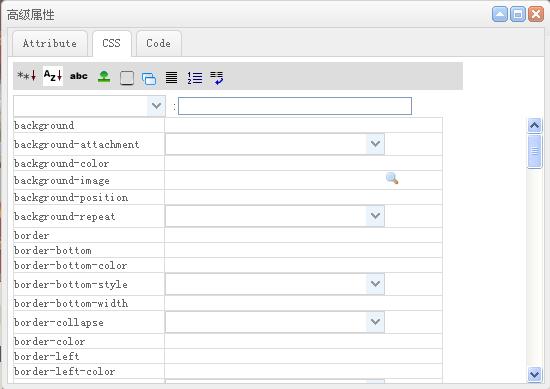This screenshot has height=389, width=550.
Task: Expand the background-attachment dropdown
Action: 375,144
